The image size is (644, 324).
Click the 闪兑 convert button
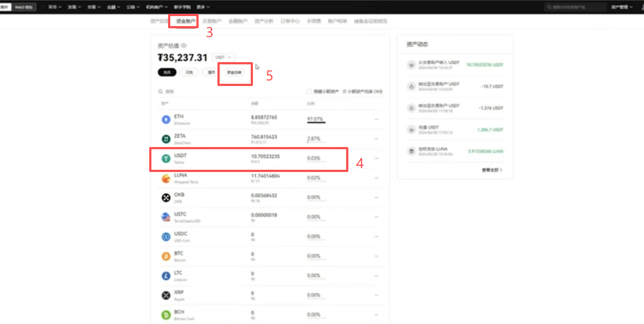(x=189, y=72)
